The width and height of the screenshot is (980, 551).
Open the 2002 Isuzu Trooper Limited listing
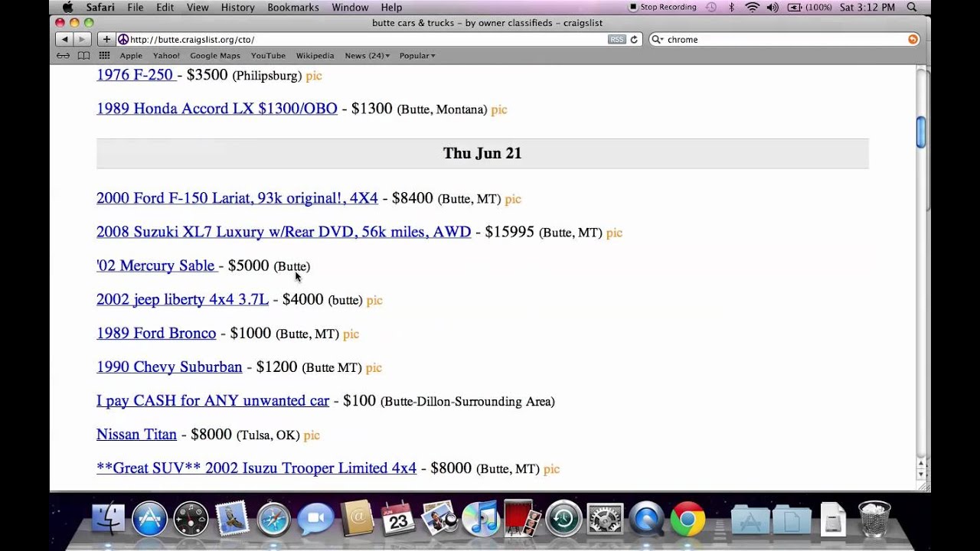(256, 468)
